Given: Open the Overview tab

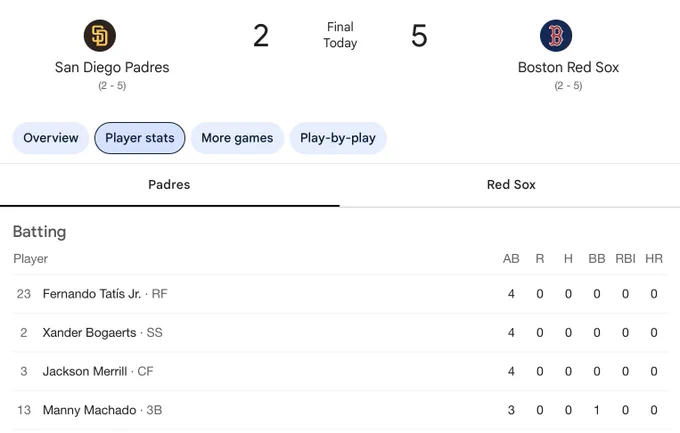Looking at the screenshot, I should (51, 138).
